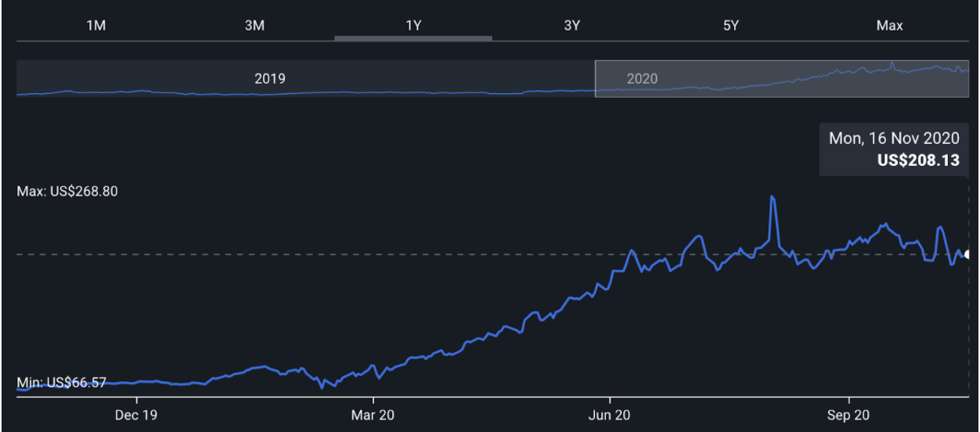Choose the 5Y time range tab

tap(731, 25)
